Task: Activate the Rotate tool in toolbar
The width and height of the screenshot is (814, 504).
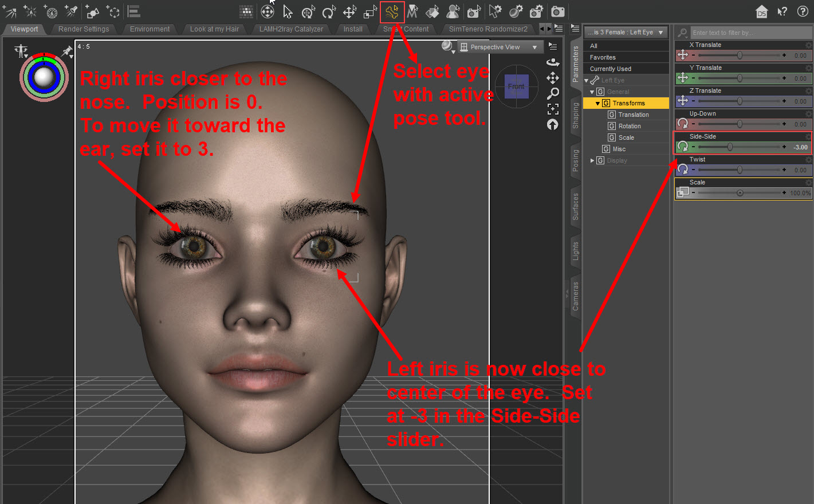Action: (329, 11)
